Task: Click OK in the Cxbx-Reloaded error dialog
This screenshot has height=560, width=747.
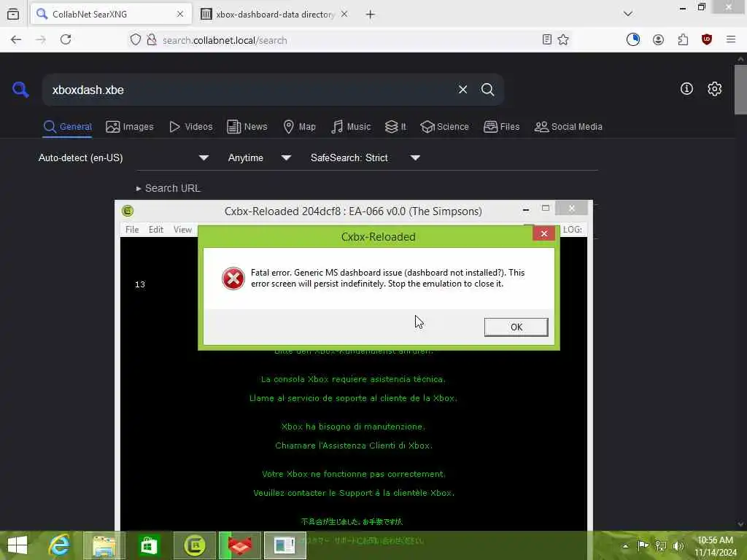Action: tap(516, 327)
